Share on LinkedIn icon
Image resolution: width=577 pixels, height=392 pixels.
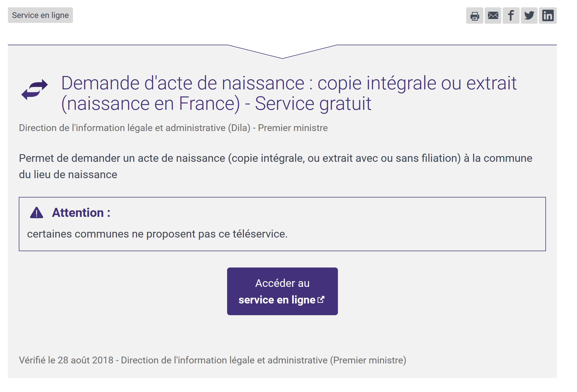548,16
